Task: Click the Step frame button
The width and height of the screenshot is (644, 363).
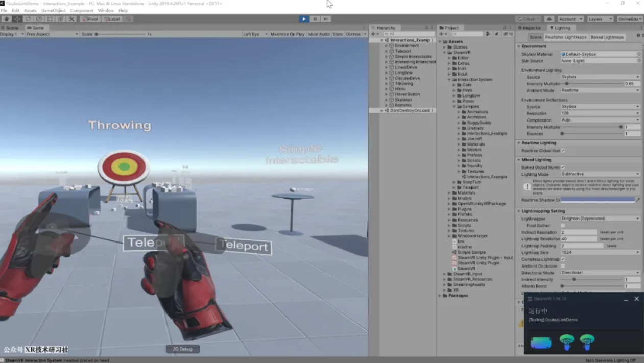Action: point(325,19)
